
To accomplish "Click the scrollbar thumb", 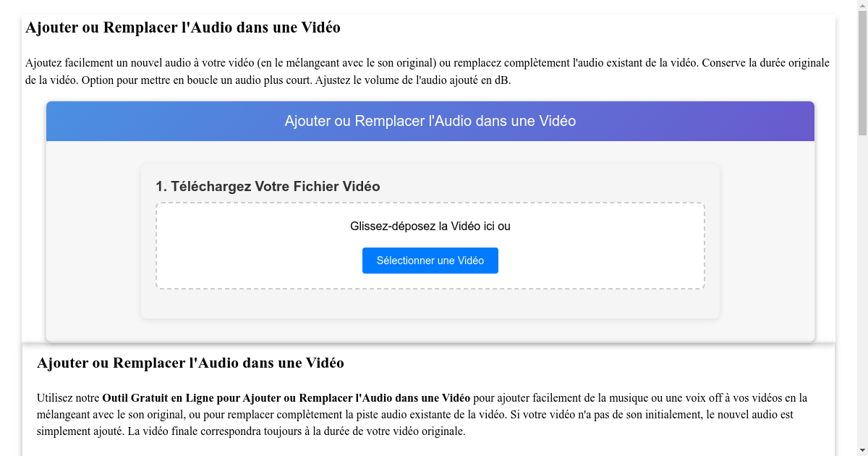I will [861, 72].
